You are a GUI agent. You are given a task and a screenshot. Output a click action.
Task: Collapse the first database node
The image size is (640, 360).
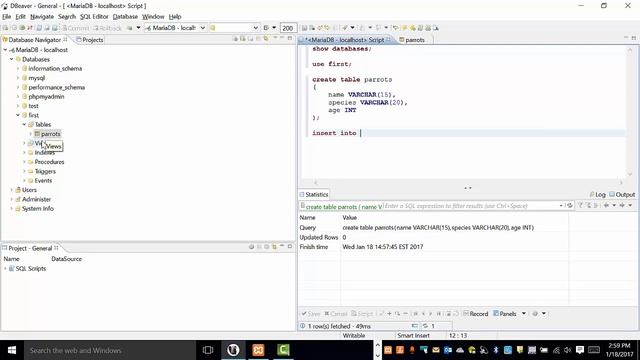(18, 115)
